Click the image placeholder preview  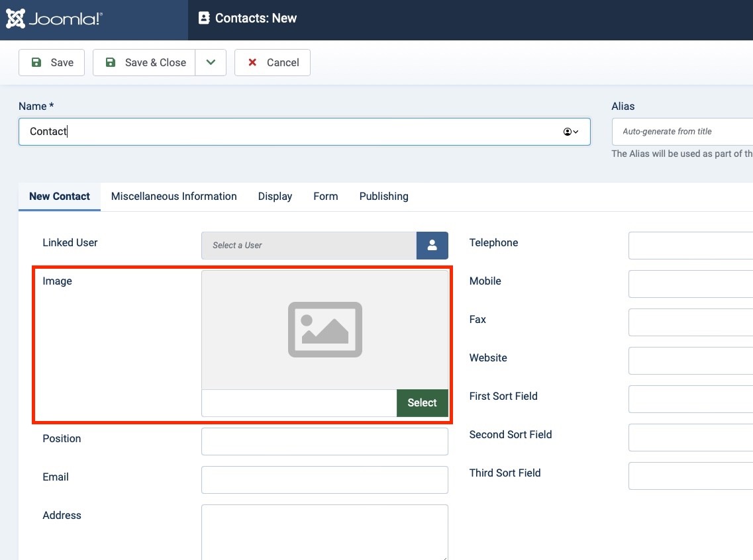coord(325,330)
